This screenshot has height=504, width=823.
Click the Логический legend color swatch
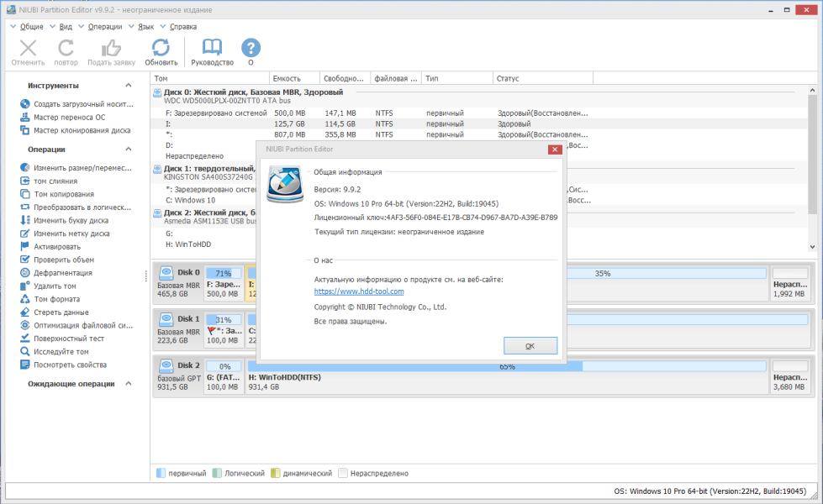[x=217, y=473]
